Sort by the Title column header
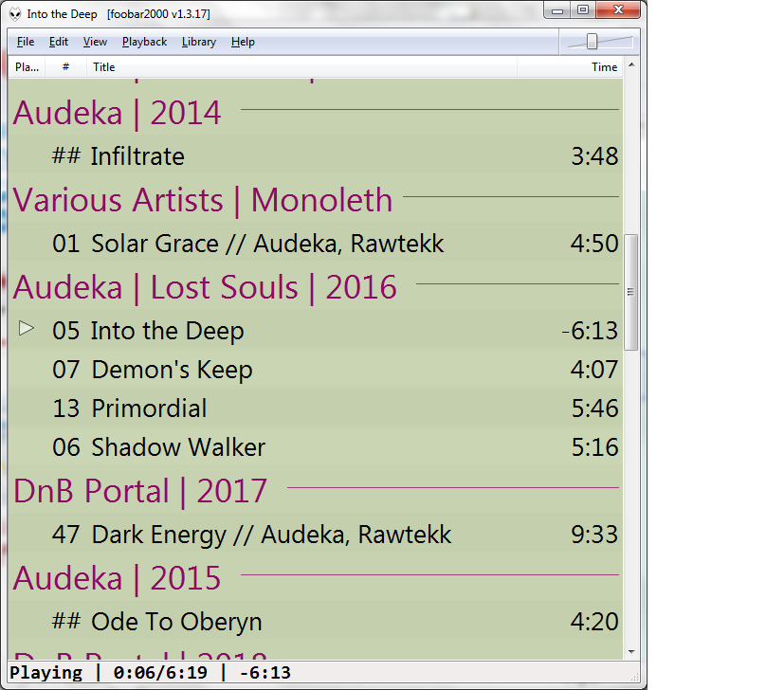The width and height of the screenshot is (784, 690). (301, 67)
